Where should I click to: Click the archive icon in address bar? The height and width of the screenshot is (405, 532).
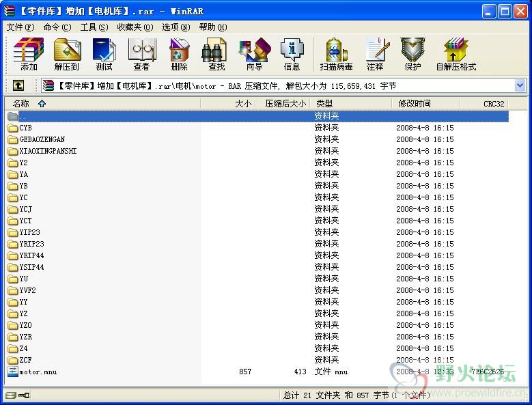click(48, 85)
